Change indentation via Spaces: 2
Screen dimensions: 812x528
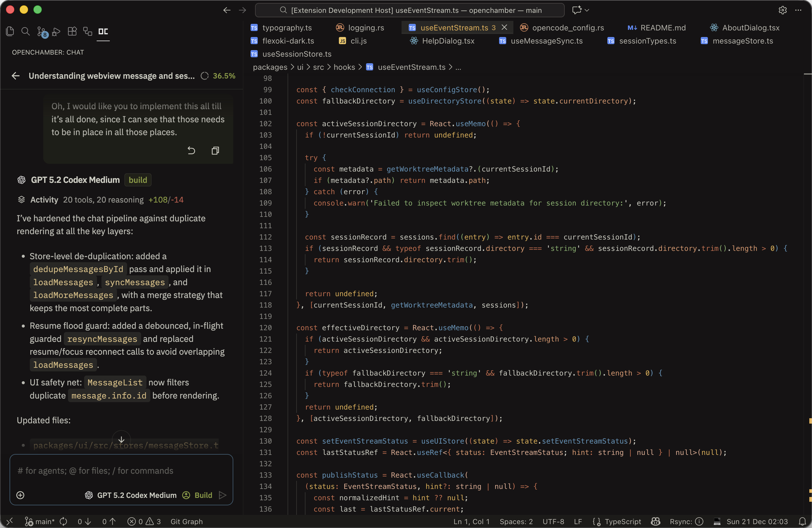click(x=516, y=521)
